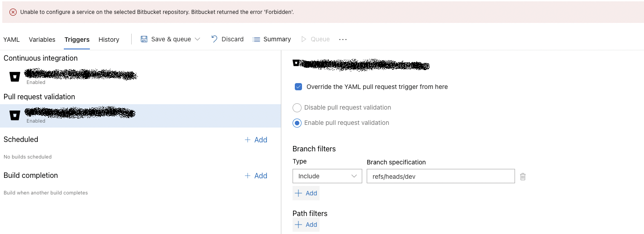Click the Save & queue floppy disk icon

(144, 39)
